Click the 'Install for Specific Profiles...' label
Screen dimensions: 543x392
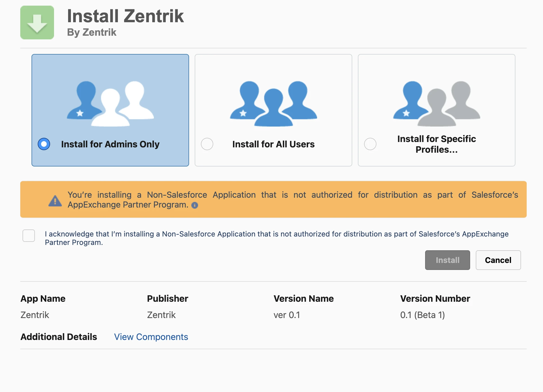click(x=437, y=144)
